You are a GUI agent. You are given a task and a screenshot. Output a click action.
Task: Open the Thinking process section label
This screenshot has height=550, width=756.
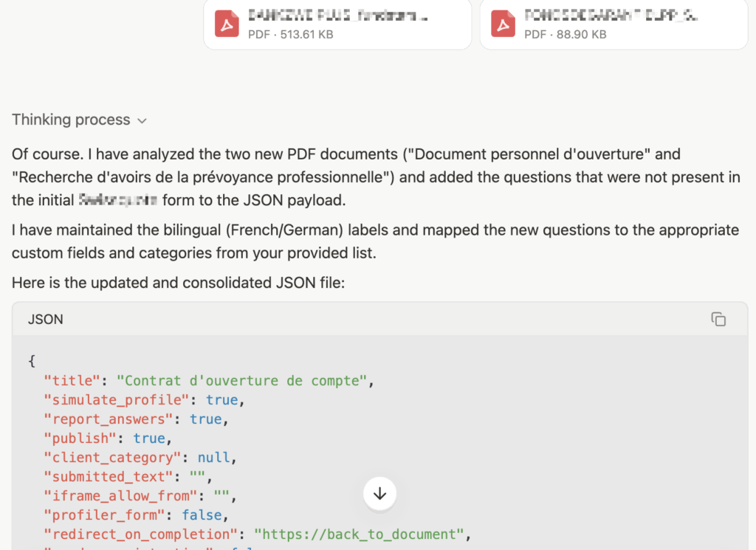[71, 120]
